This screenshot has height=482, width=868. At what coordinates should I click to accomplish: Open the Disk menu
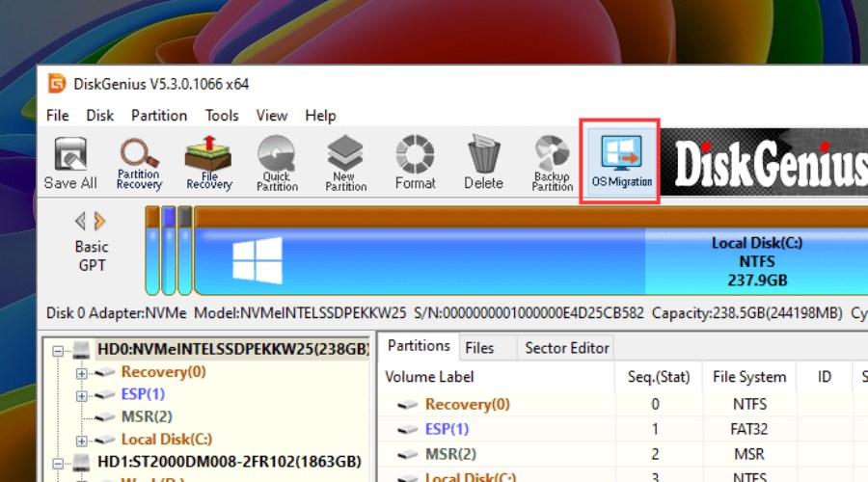click(x=99, y=115)
